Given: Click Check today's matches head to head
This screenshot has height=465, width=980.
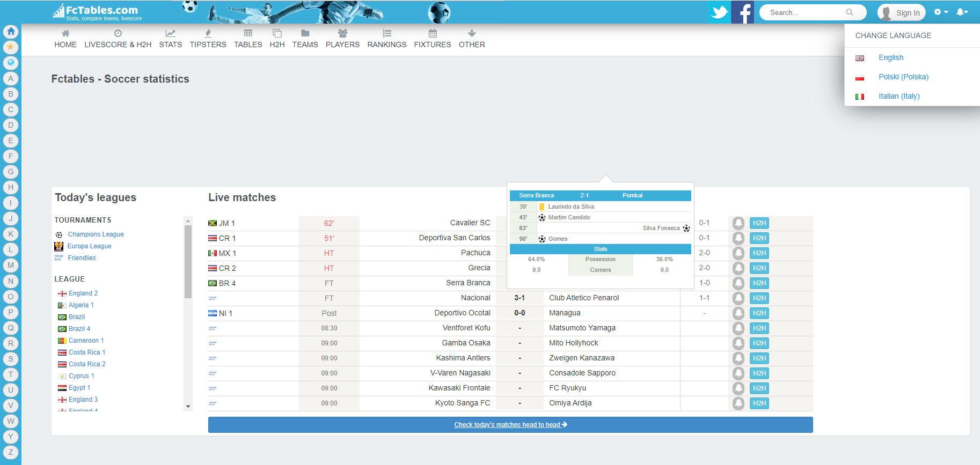Looking at the screenshot, I should [510, 425].
